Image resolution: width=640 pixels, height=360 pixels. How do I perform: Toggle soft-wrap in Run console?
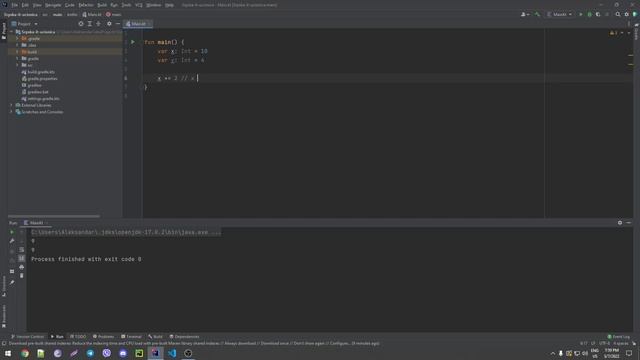point(22,249)
